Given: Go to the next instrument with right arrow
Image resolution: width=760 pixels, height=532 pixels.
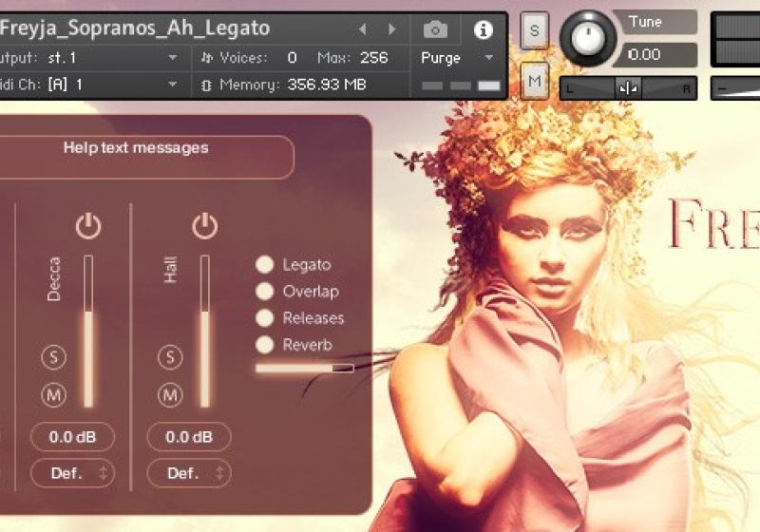Looking at the screenshot, I should [x=391, y=29].
